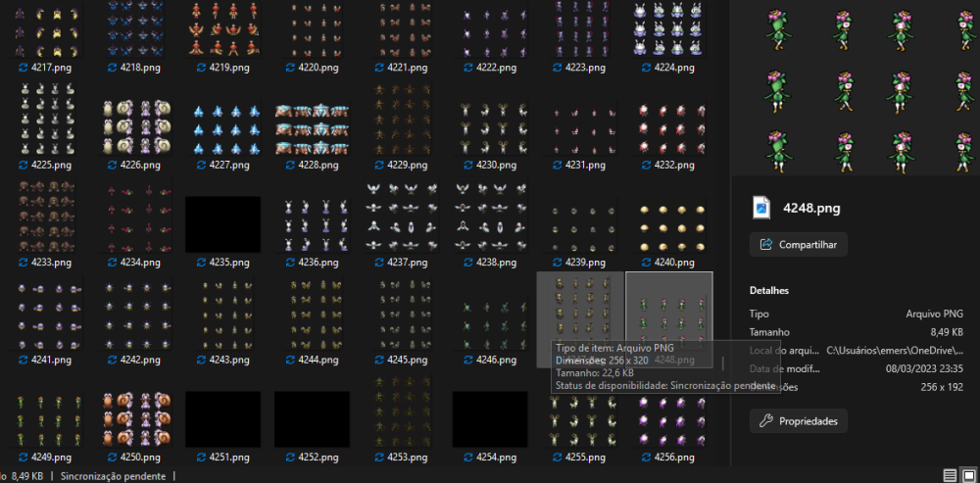Click the file location path value

click(x=895, y=351)
